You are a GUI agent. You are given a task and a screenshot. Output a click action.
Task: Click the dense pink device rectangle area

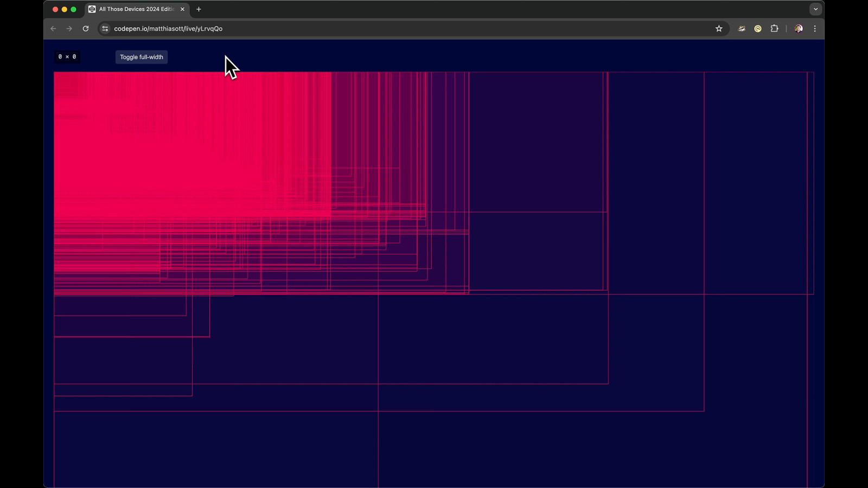coord(193,144)
